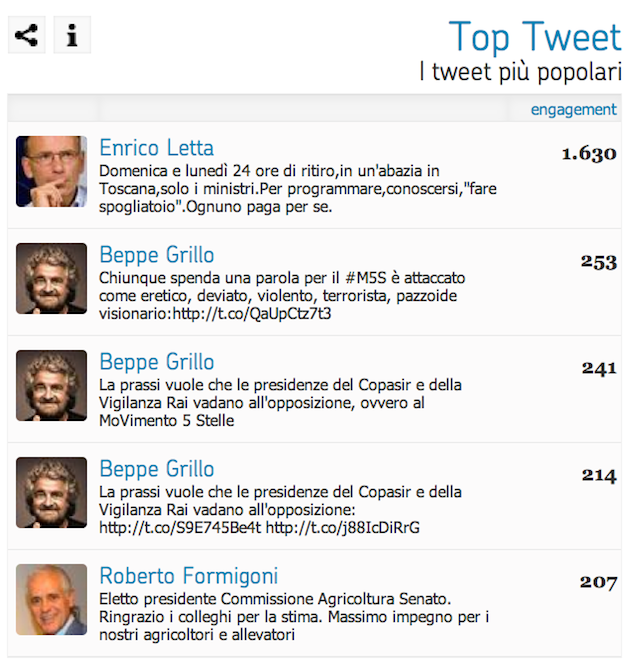Viewport: 630px width, 663px height.
Task: Open the info icon
Action: click(x=72, y=35)
